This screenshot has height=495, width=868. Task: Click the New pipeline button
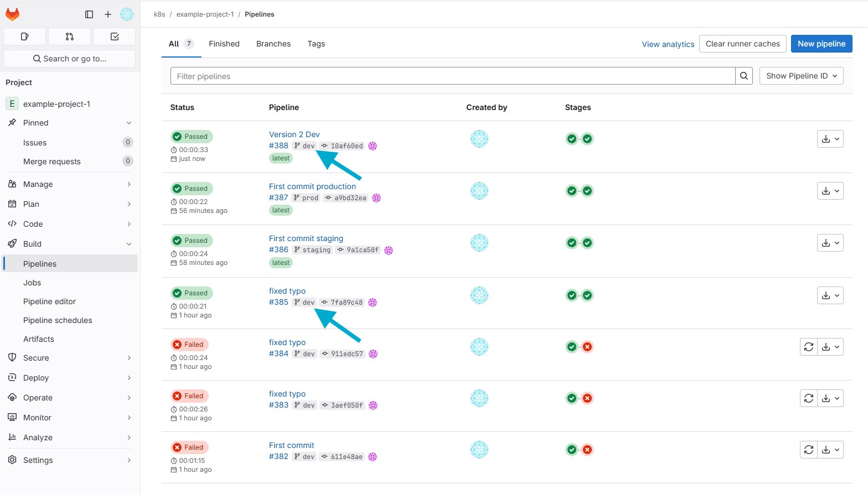pos(821,44)
